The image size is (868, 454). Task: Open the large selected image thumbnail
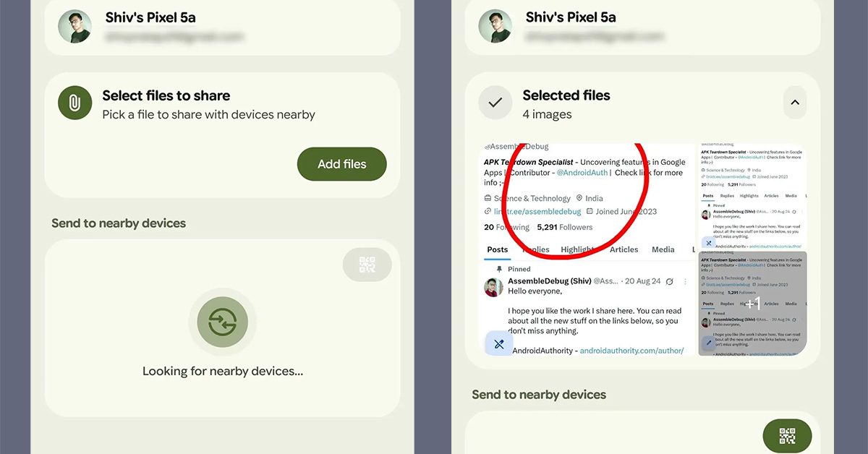coord(586,249)
